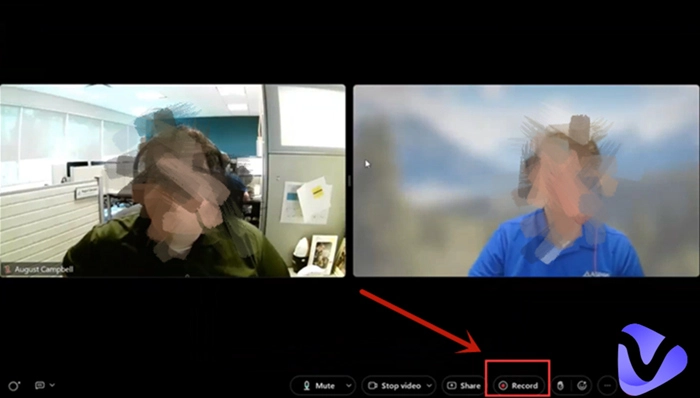Open more options ellipsis menu
700x398 pixels.
[x=607, y=386]
